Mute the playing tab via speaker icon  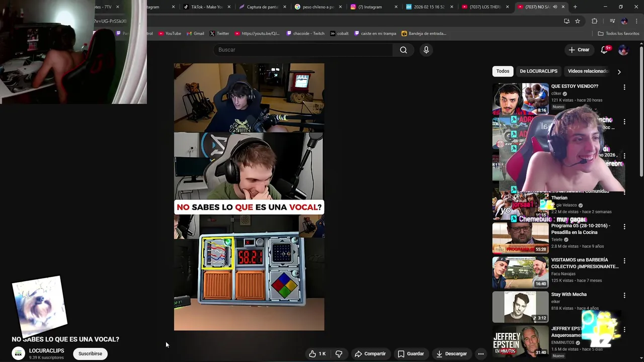coord(555,7)
